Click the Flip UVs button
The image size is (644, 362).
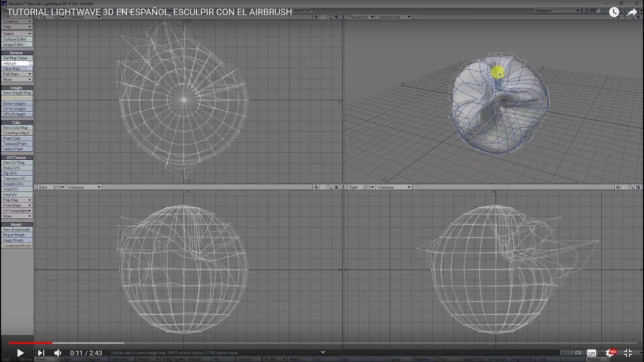pos(17,173)
